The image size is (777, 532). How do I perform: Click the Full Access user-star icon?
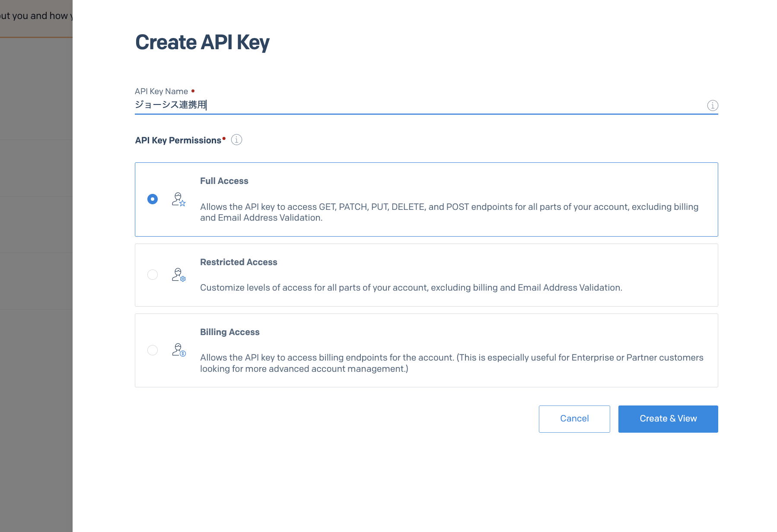(x=178, y=199)
